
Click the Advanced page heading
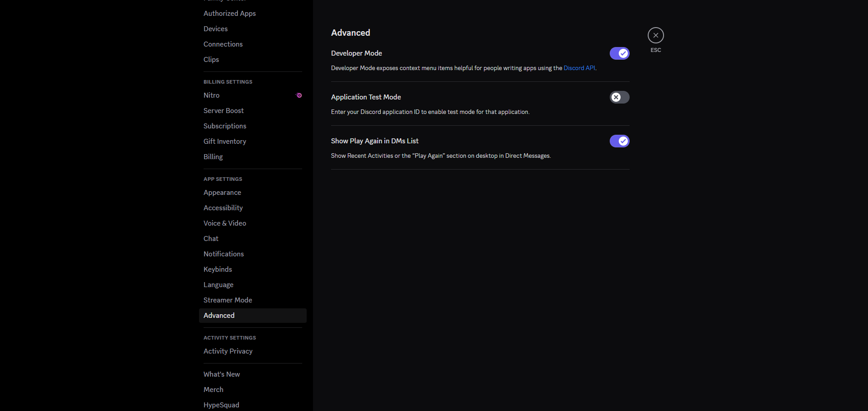click(351, 33)
